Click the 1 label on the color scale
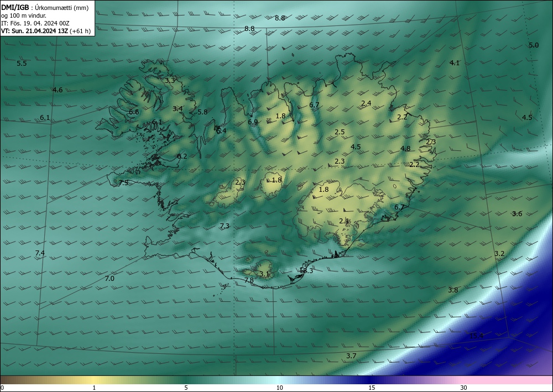The width and height of the screenshot is (553, 392). [x=94, y=388]
